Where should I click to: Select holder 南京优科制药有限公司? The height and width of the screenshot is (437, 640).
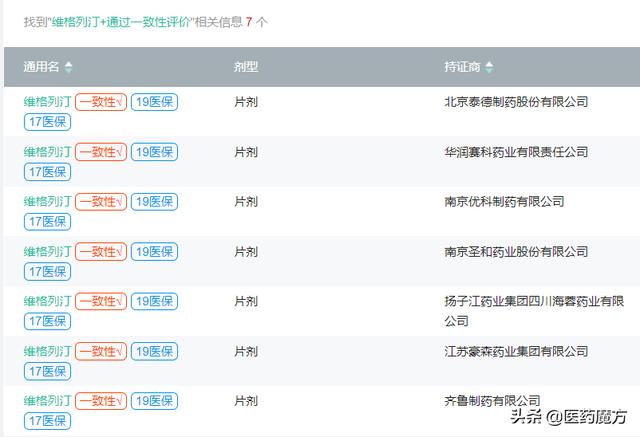(x=504, y=202)
